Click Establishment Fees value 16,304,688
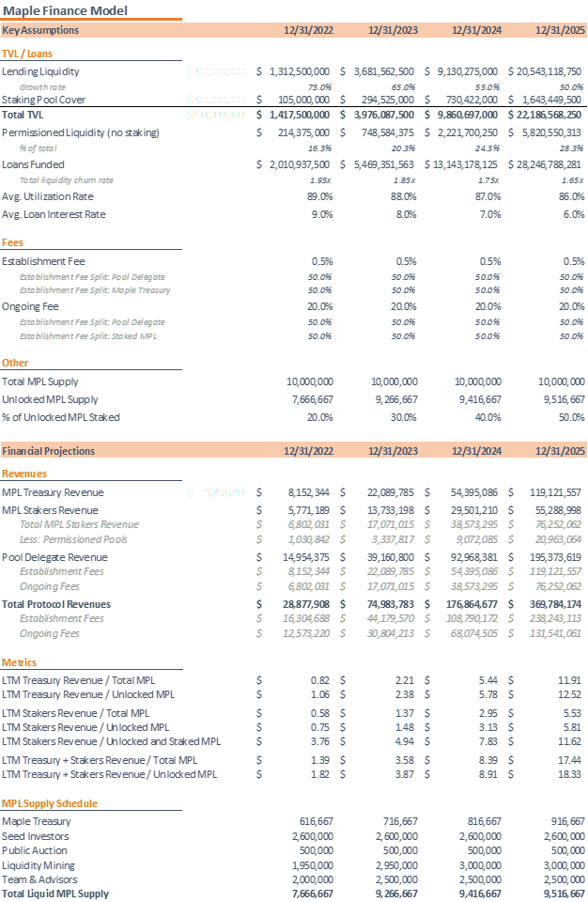Viewport: 588px width, 902px height. pos(306,618)
